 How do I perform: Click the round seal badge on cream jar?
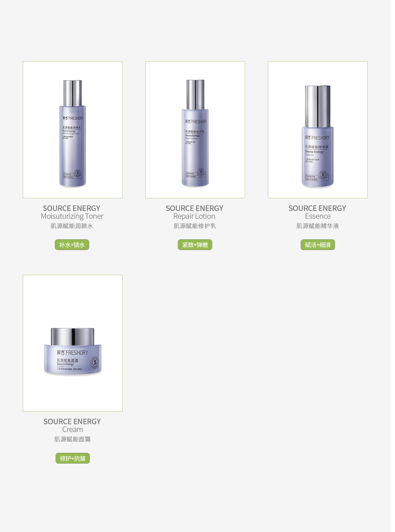tap(95, 363)
